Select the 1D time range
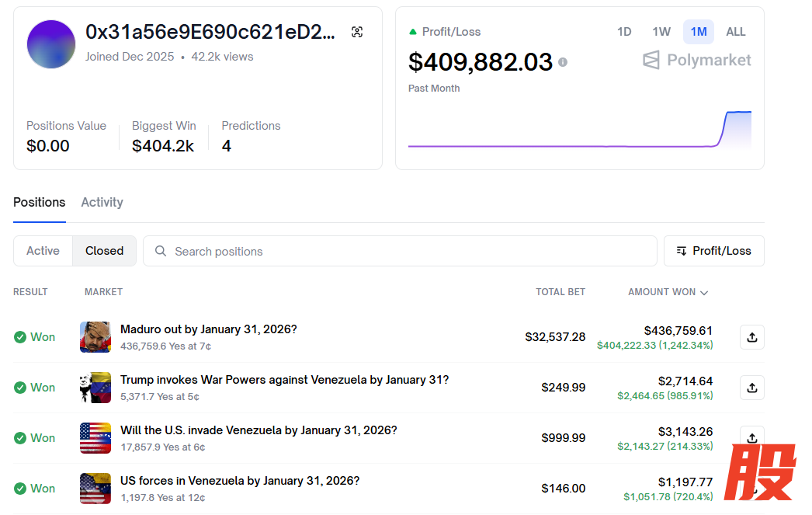Viewport: 812px width, 515px height. [624, 32]
